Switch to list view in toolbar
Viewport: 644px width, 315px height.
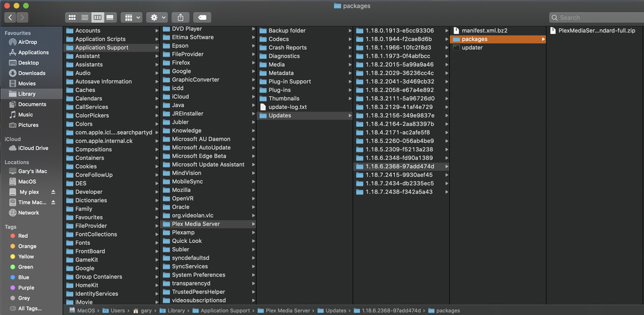(x=85, y=17)
